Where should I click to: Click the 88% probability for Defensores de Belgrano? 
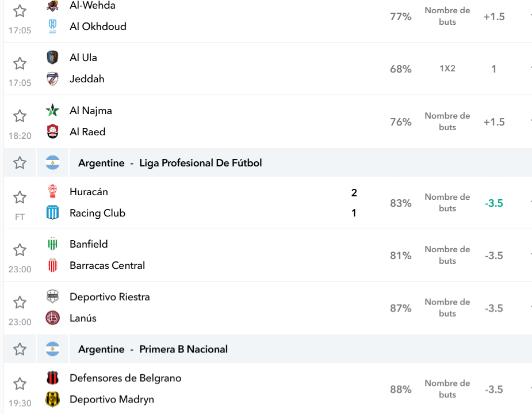[401, 389]
